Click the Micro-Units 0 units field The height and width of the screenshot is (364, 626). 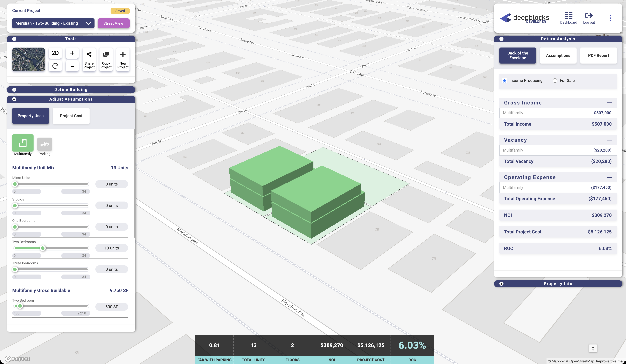[x=112, y=184]
